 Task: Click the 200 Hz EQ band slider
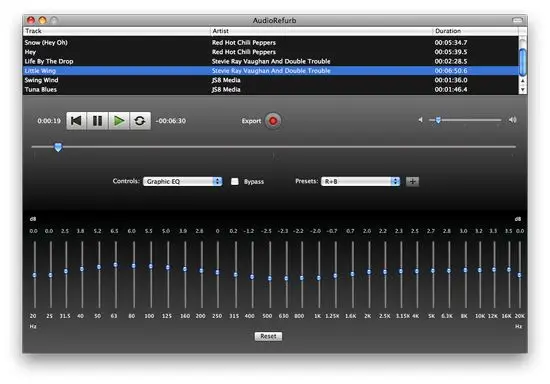[x=201, y=275]
